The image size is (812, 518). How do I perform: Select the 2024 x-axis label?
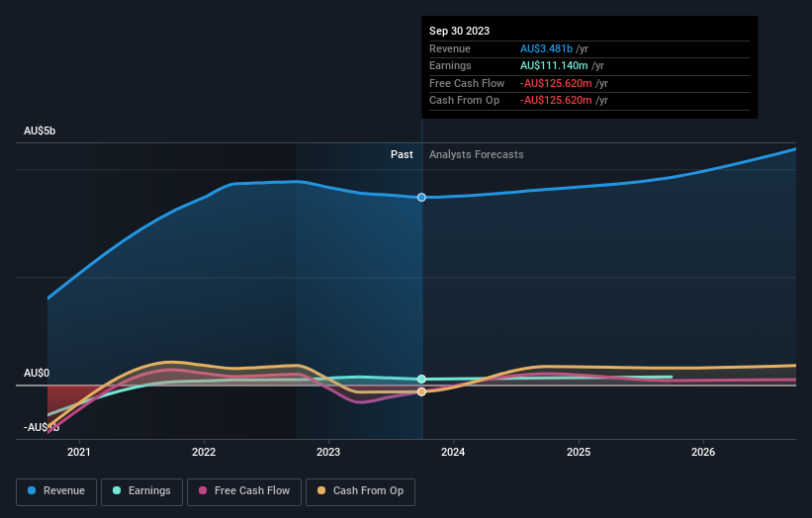[453, 452]
